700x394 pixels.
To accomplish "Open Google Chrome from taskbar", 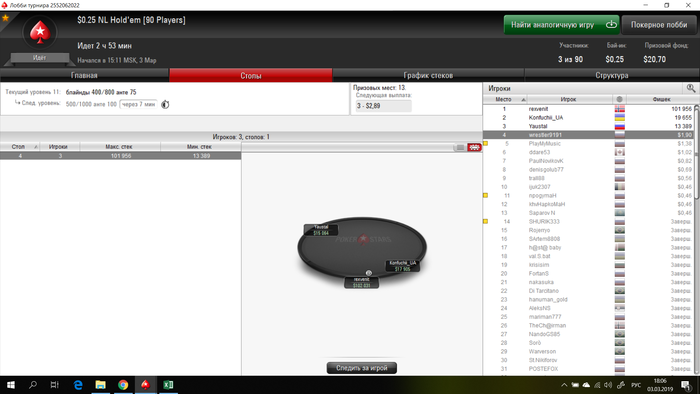I will click(123, 385).
